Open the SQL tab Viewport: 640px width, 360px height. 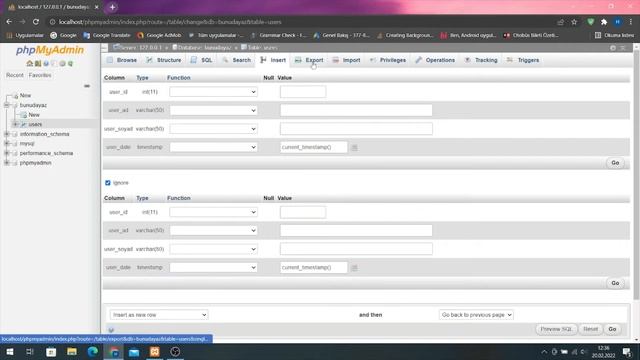click(x=202, y=60)
